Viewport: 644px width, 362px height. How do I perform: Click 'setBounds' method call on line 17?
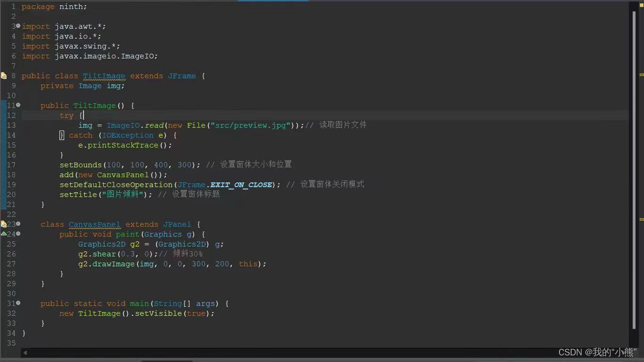81,165
